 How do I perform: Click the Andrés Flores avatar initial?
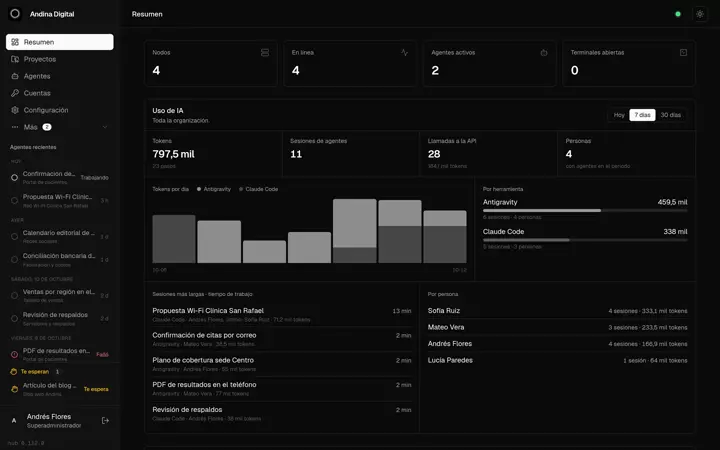tap(14, 421)
